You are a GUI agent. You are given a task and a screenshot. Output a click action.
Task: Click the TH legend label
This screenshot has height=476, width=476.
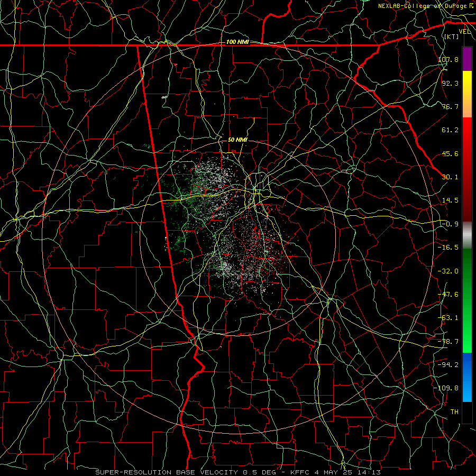454,412
